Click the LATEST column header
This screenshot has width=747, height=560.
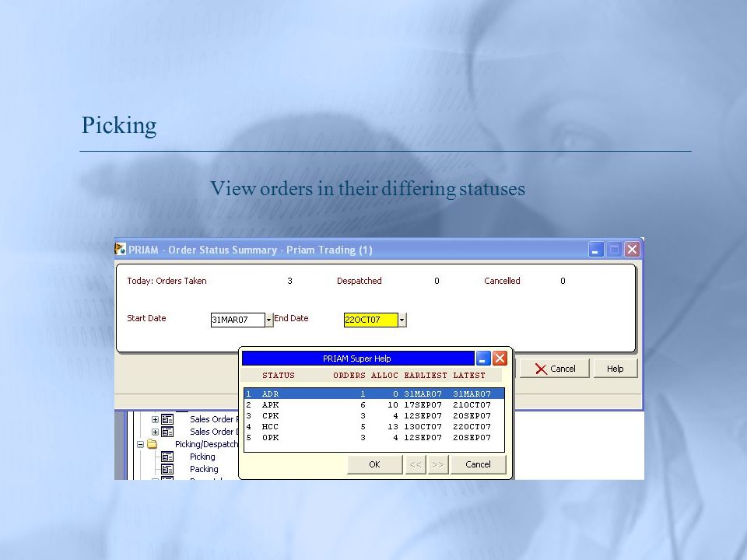[x=469, y=375]
